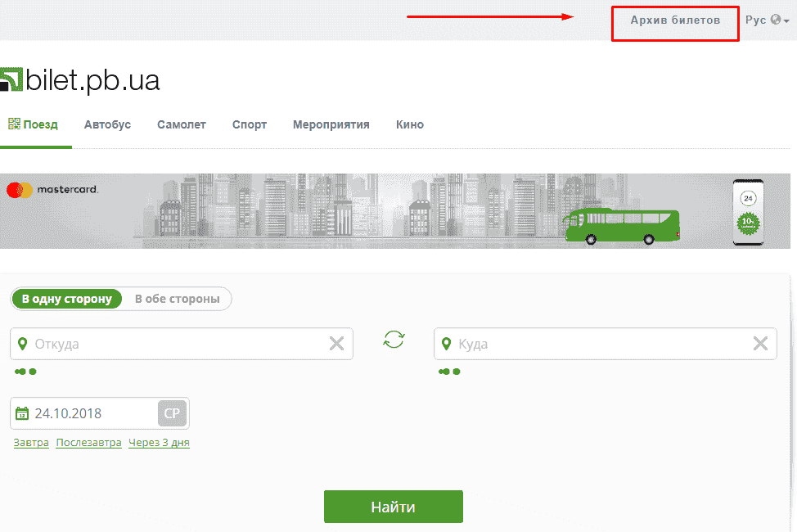The height and width of the screenshot is (532, 797).
Task: Switch to the Самолет tab
Action: 182,124
